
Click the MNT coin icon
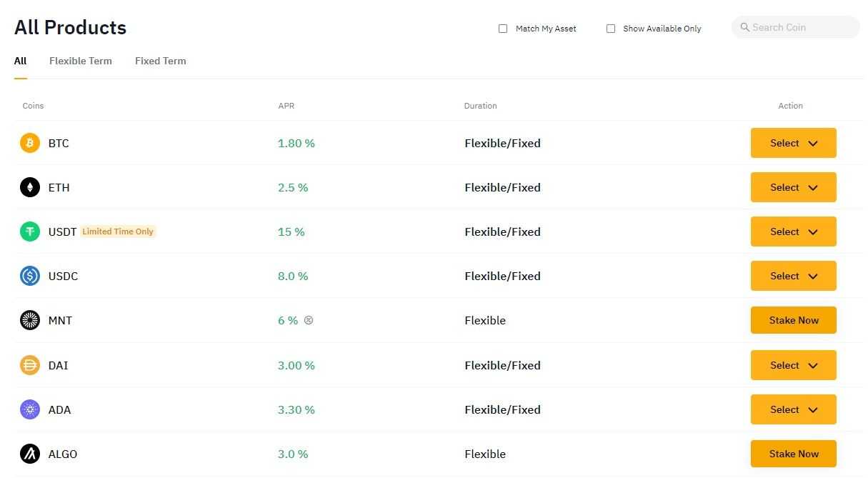(x=29, y=320)
